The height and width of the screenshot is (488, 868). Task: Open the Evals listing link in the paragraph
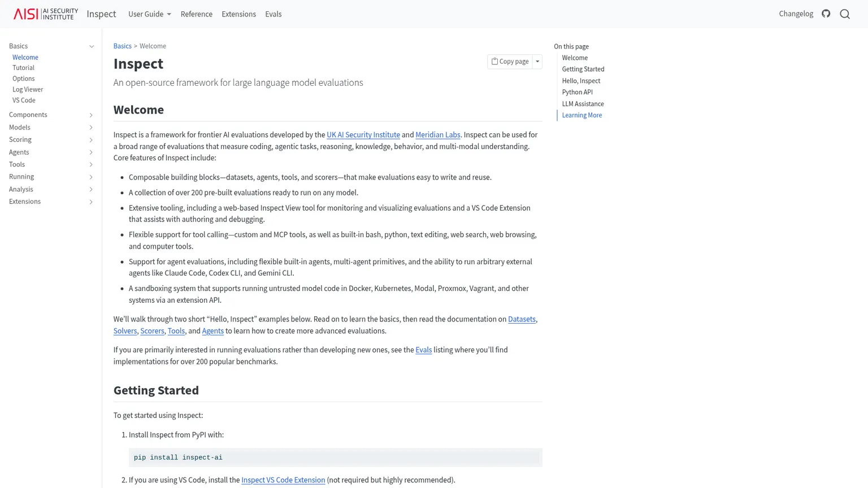tap(423, 350)
